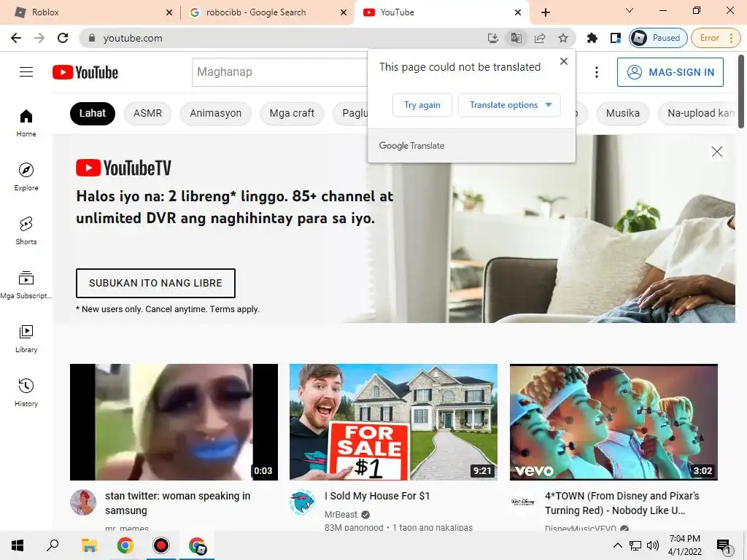This screenshot has width=747, height=560.
Task: Click the browser back arrow
Action: coord(16,38)
